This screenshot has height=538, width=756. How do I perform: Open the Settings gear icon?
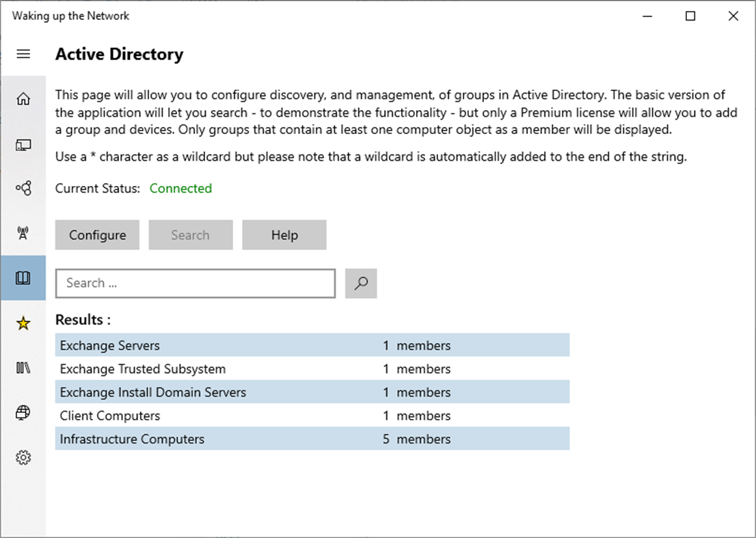tap(23, 457)
